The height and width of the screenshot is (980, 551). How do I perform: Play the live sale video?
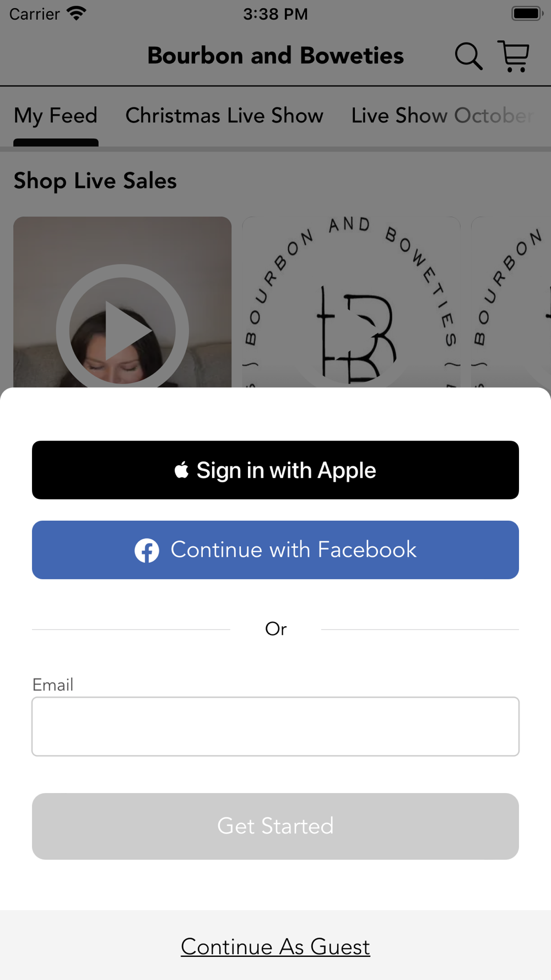coord(122,331)
